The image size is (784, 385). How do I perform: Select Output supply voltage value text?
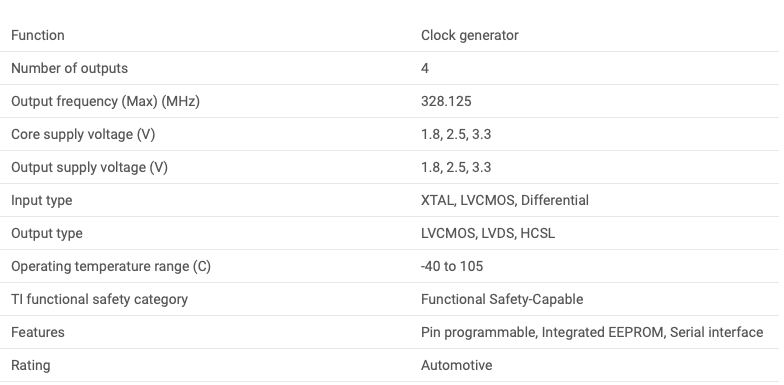click(456, 168)
